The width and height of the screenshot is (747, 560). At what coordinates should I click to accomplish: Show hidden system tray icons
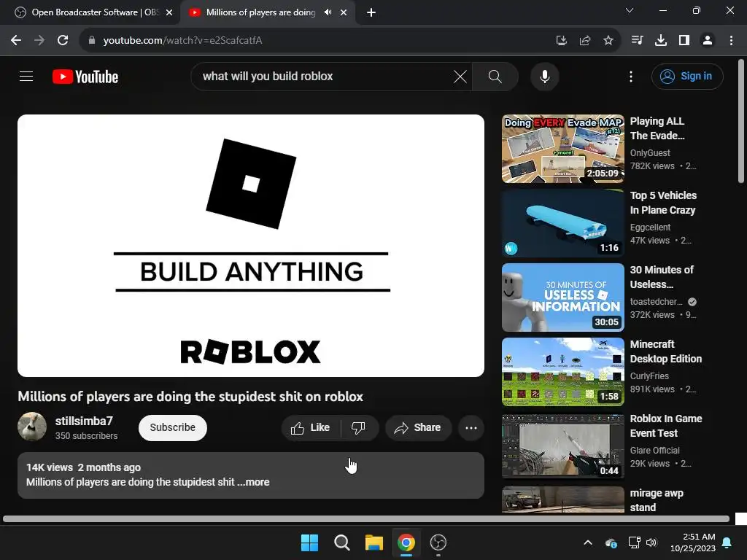pos(588,542)
